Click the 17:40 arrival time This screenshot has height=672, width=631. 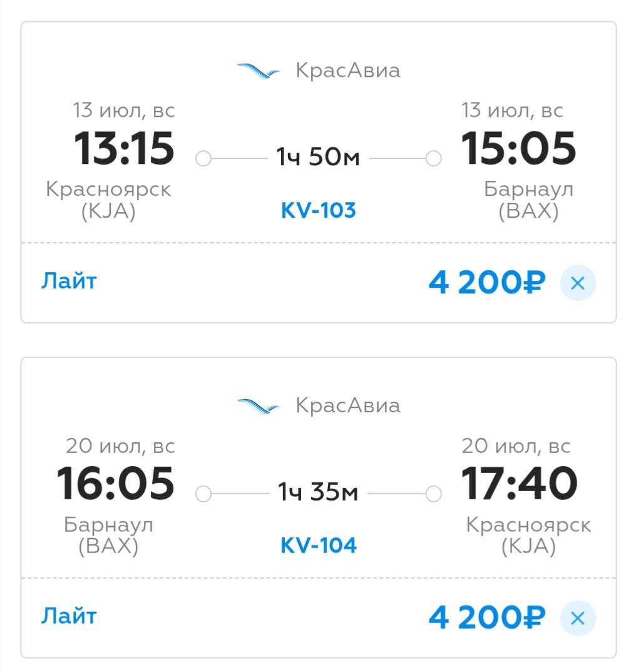tap(519, 484)
